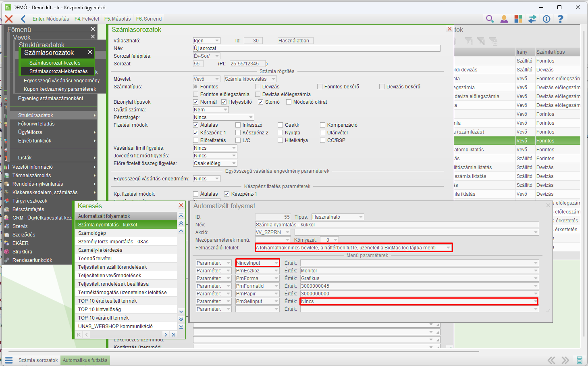Click the four colored squares icon
Screen dimensions: 588x366
coord(518,19)
